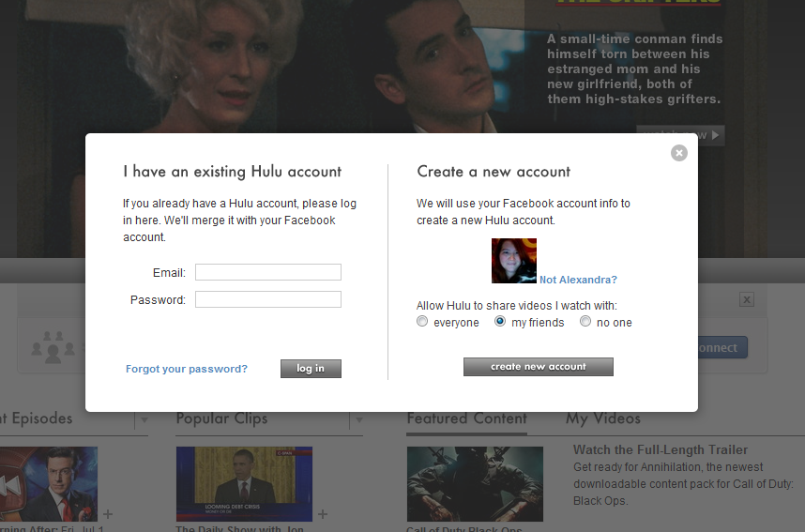Expand the Popular Clips dropdown arrow
Screen dimensions: 805x532
(358, 420)
